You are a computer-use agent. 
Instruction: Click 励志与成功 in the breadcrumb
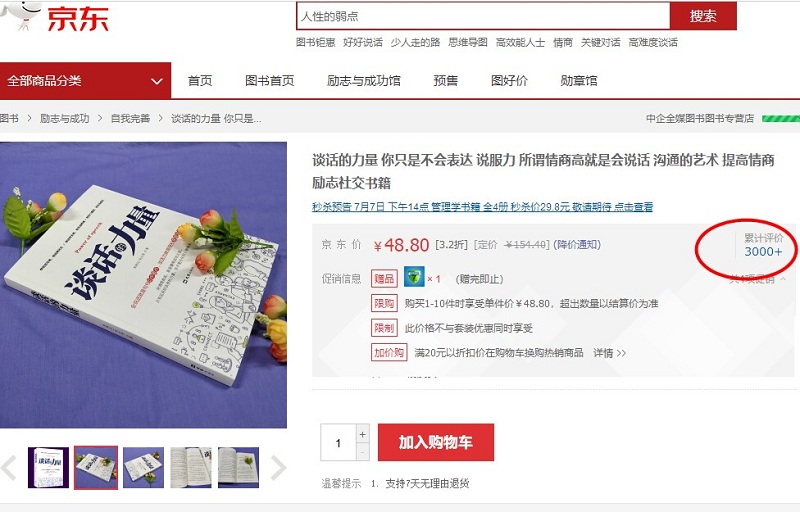point(64,118)
